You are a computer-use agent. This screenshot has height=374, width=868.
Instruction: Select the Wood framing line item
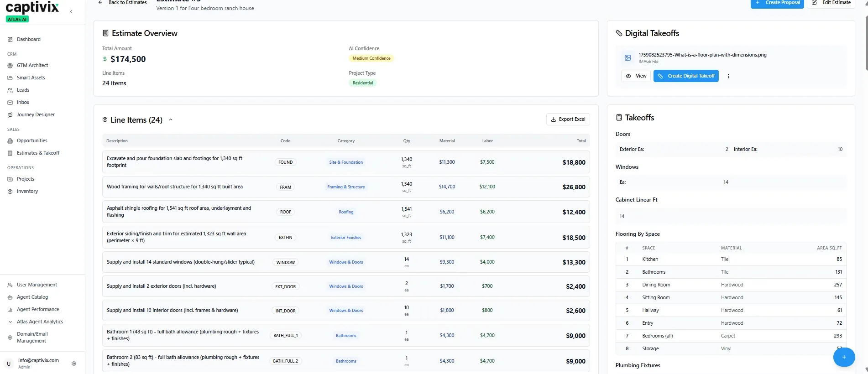pos(346,187)
